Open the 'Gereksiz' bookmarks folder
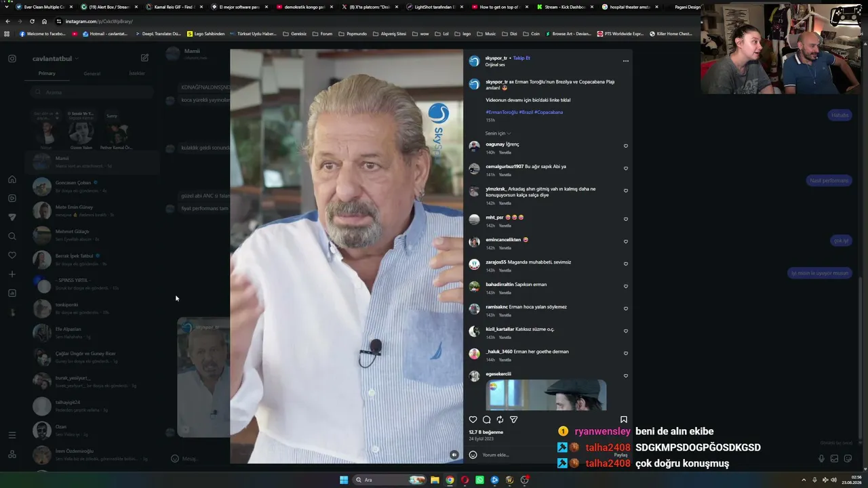Image resolution: width=868 pixels, height=488 pixels. click(294, 33)
